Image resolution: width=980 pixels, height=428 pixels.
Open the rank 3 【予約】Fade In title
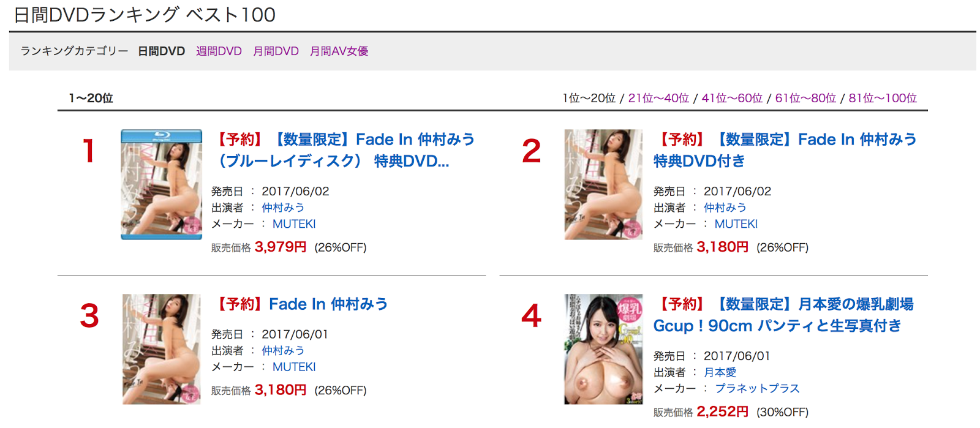click(300, 304)
